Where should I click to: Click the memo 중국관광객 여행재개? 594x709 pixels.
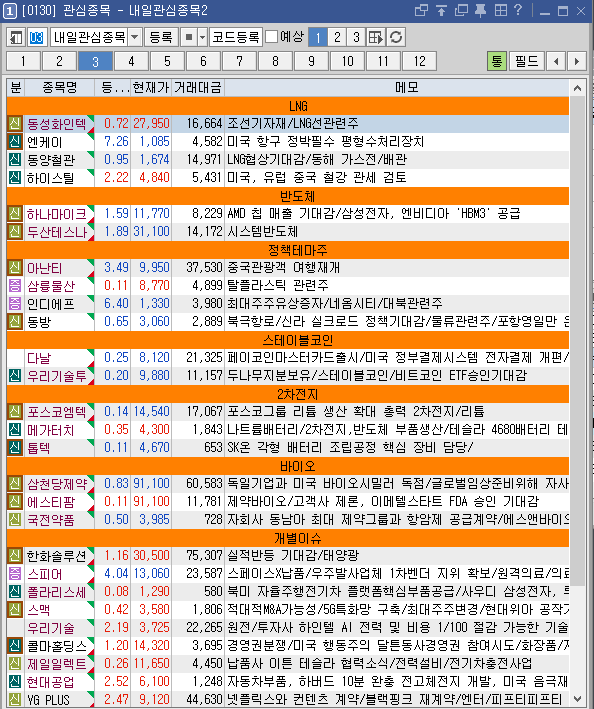click(x=283, y=268)
